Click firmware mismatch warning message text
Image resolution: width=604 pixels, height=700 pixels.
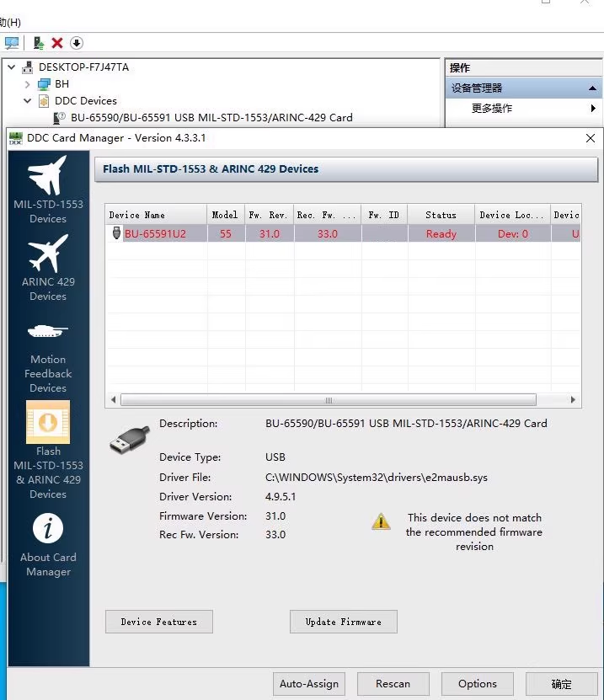[x=474, y=532]
